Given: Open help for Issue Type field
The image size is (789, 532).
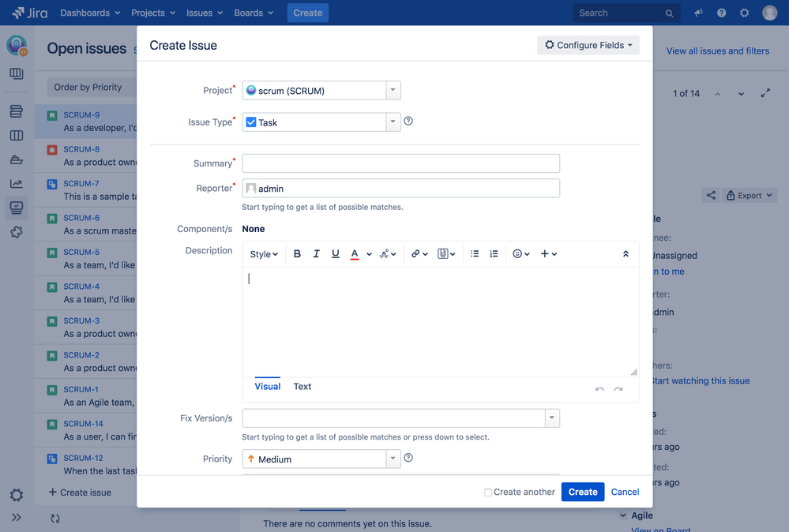Looking at the screenshot, I should coord(408,122).
